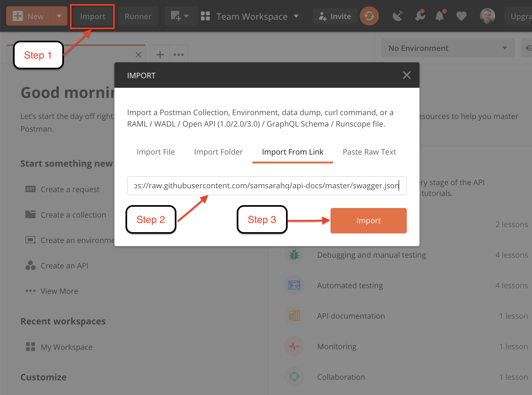Switch to the Paste Raw Text tab
Image resolution: width=532 pixels, height=395 pixels.
369,152
